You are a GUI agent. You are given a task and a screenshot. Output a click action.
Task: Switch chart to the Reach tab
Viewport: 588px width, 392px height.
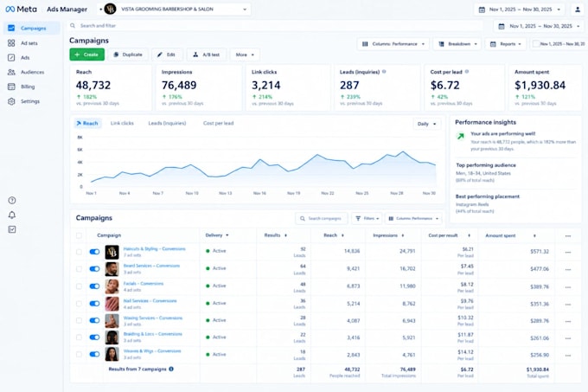87,123
